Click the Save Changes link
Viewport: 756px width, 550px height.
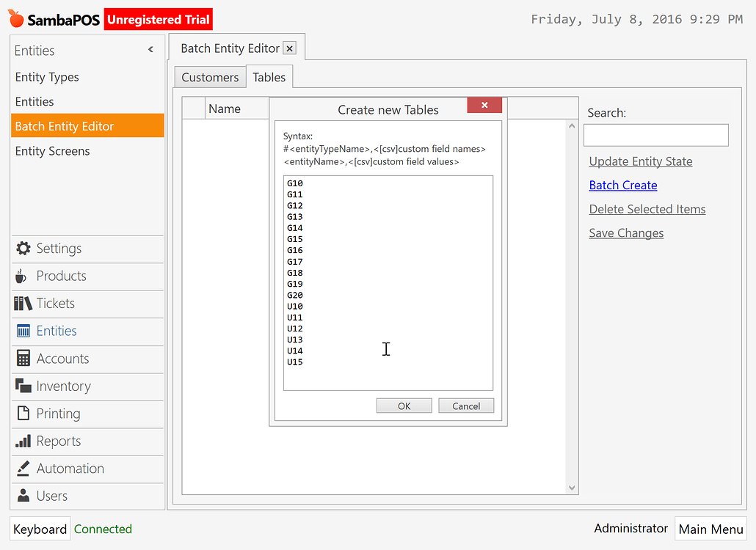(x=625, y=232)
